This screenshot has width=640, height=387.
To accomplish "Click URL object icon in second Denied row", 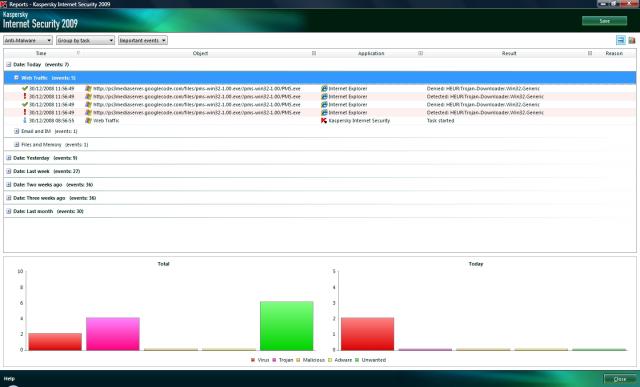I will pyautogui.click(x=88, y=105).
